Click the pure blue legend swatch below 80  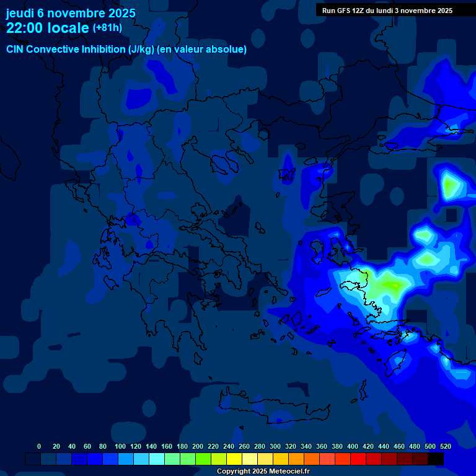click(x=95, y=459)
